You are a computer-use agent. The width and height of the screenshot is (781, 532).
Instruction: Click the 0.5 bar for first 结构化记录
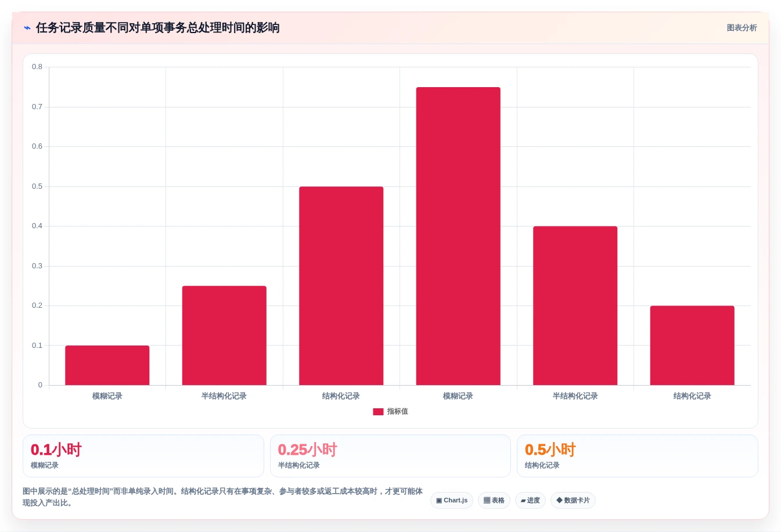click(x=341, y=286)
